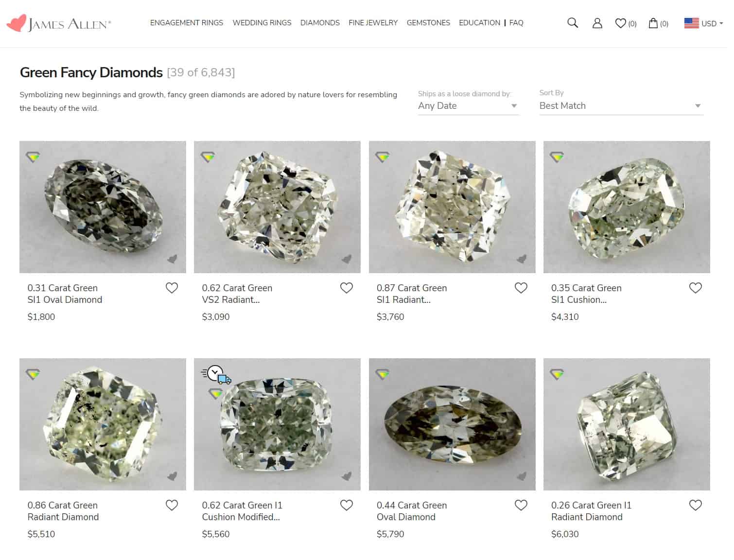The width and height of the screenshot is (734, 560).
Task: Click the 0.62 Carat VS2 Radiant diamond photo
Action: click(277, 207)
